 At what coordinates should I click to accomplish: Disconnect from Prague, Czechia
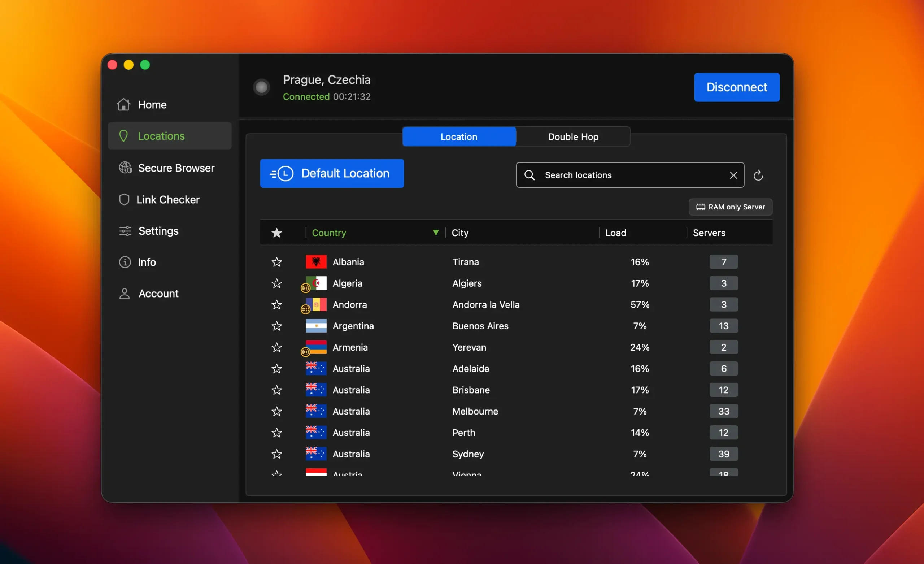(x=736, y=87)
